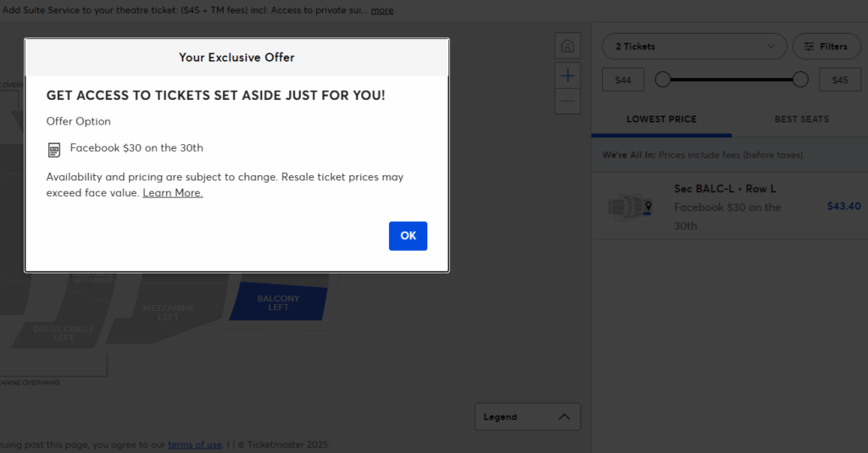Open the Filters panel
This screenshot has height=453, width=868.
point(826,47)
